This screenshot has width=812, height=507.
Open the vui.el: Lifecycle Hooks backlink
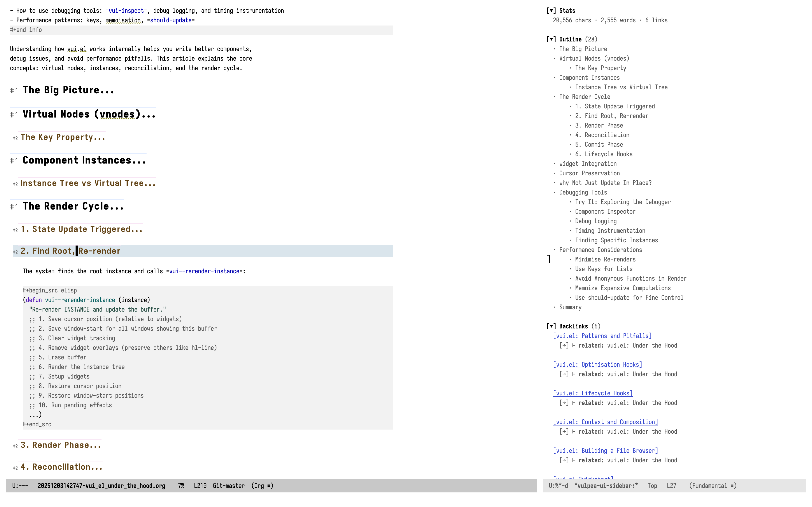click(593, 393)
